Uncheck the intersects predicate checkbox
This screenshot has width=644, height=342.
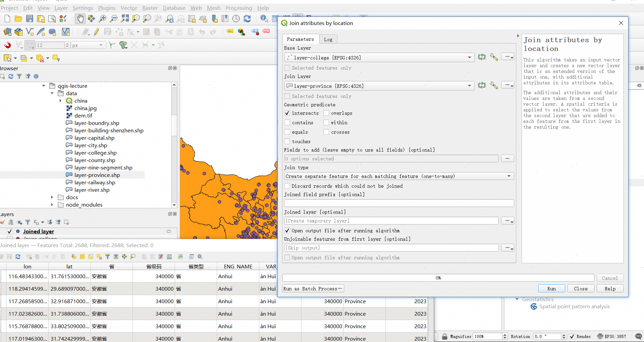[x=287, y=113]
